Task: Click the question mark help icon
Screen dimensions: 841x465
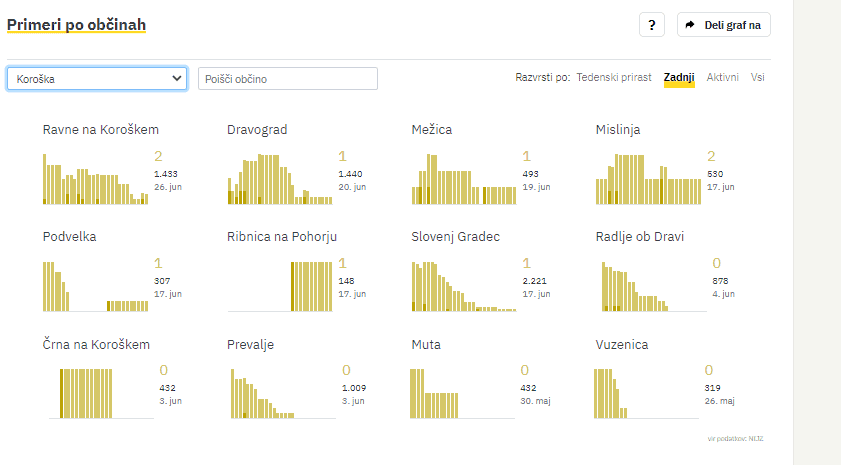Action: [x=651, y=26]
